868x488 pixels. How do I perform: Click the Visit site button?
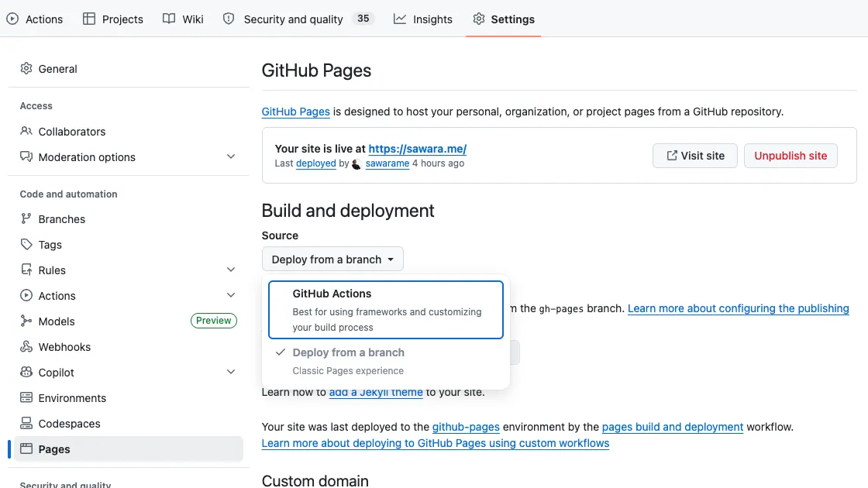click(x=694, y=156)
